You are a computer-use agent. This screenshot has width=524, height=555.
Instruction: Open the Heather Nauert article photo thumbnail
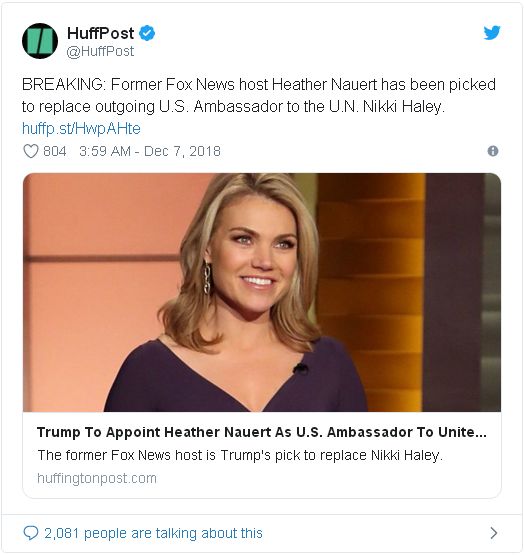pos(262,292)
